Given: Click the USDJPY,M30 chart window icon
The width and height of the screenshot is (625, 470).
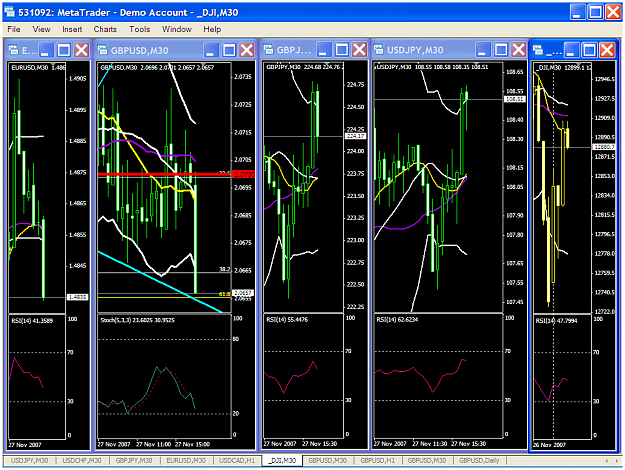Looking at the screenshot, I should click(378, 49).
